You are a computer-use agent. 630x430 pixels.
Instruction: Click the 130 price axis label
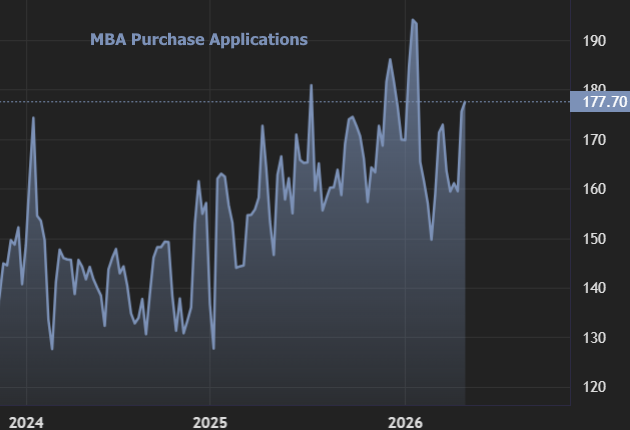pos(594,338)
